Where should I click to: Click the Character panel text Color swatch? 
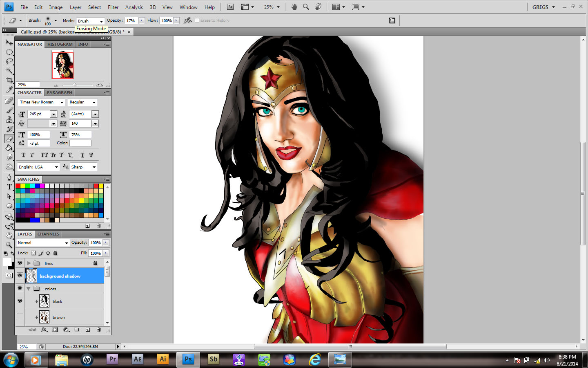pos(80,143)
